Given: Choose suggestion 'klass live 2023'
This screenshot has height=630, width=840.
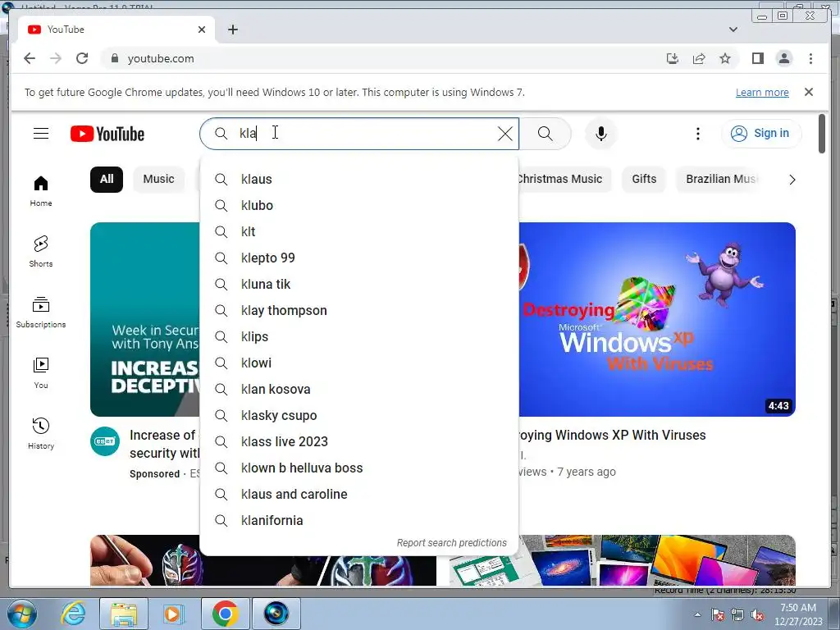Looking at the screenshot, I should click(x=359, y=441).
